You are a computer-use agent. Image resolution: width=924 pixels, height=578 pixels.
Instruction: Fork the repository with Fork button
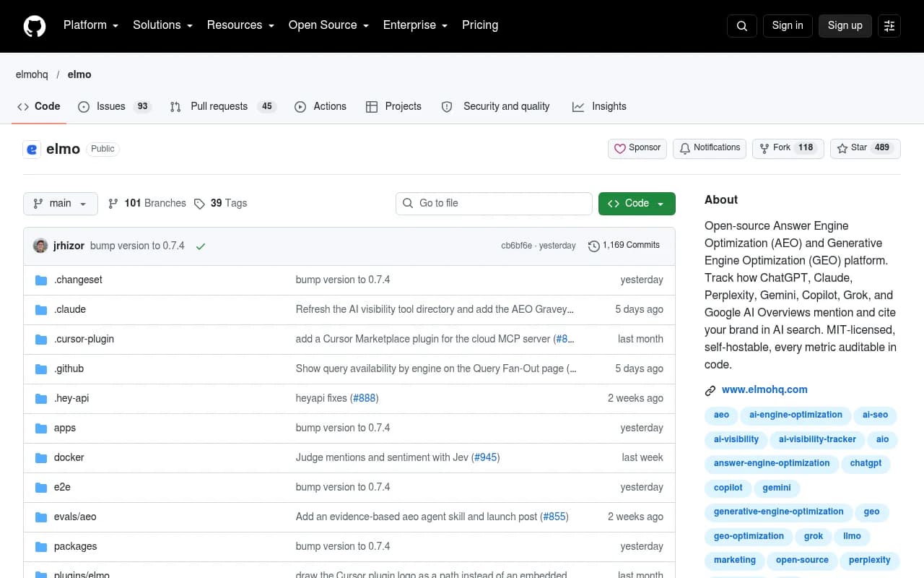[788, 148]
